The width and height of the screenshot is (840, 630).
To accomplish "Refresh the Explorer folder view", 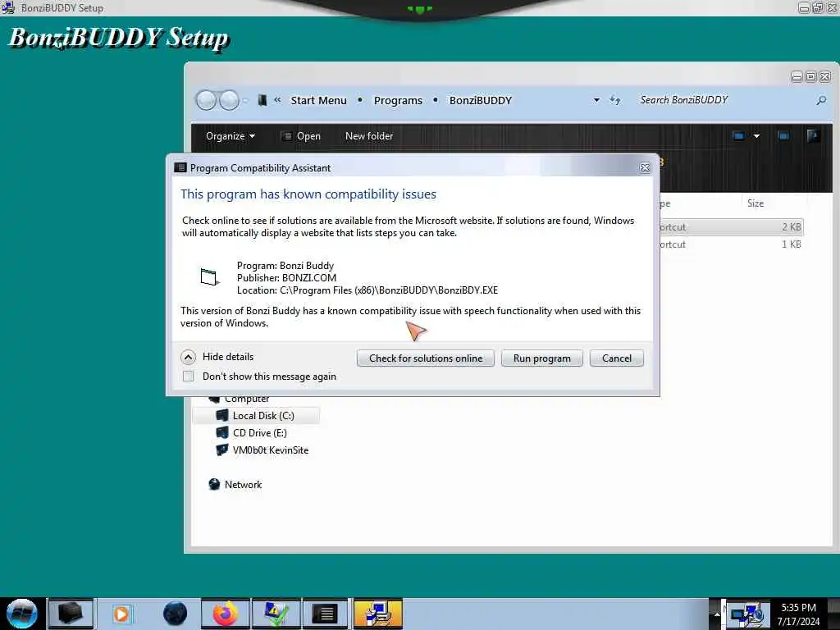I will pyautogui.click(x=615, y=100).
